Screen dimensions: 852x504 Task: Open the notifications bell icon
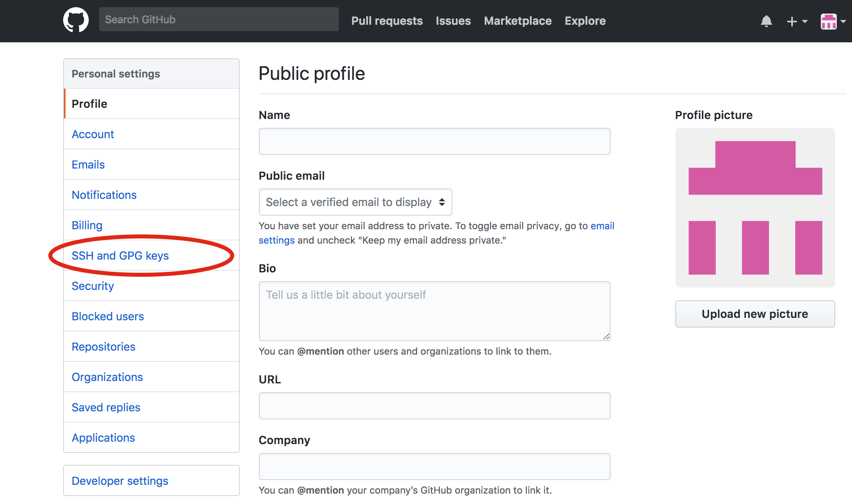click(x=766, y=21)
